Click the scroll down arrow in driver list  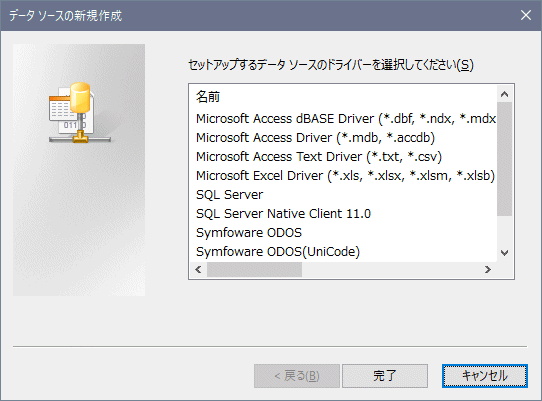click(504, 253)
